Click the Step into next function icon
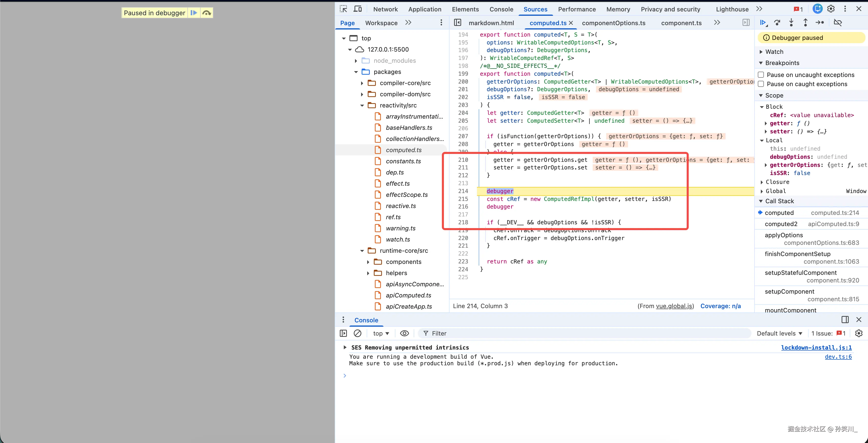Viewport: 868px width, 443px height. coord(791,23)
